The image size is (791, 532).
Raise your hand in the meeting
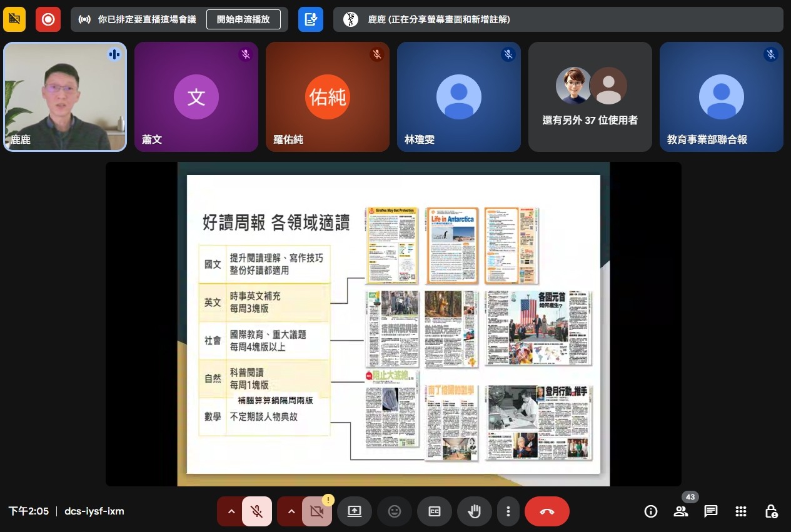point(475,511)
